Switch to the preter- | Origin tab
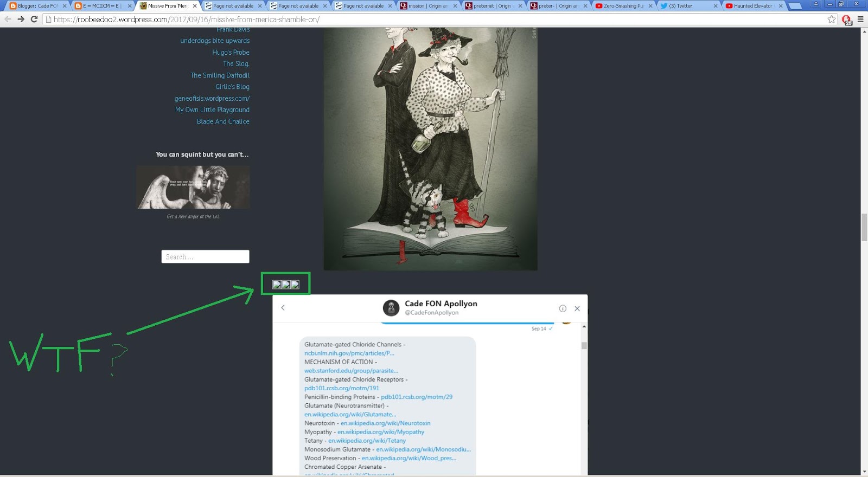 [558, 6]
